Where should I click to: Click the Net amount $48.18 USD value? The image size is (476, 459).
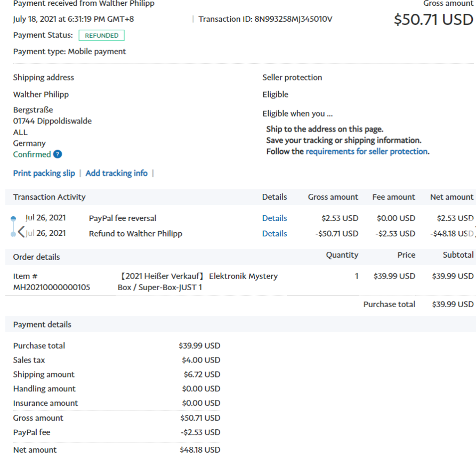199,450
